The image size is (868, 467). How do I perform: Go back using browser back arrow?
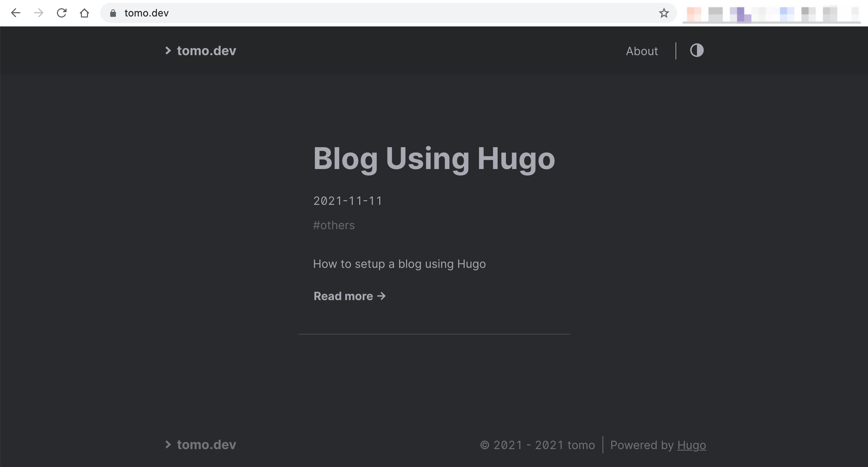tap(16, 13)
